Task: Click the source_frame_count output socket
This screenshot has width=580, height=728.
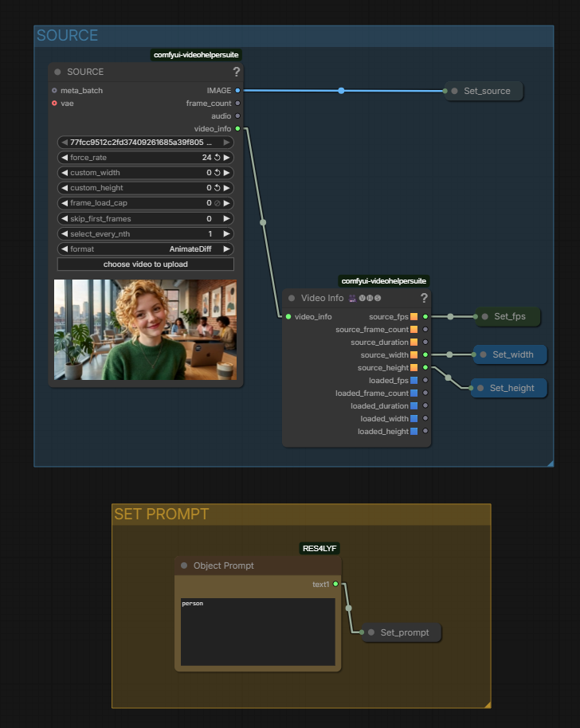Action: (425, 329)
